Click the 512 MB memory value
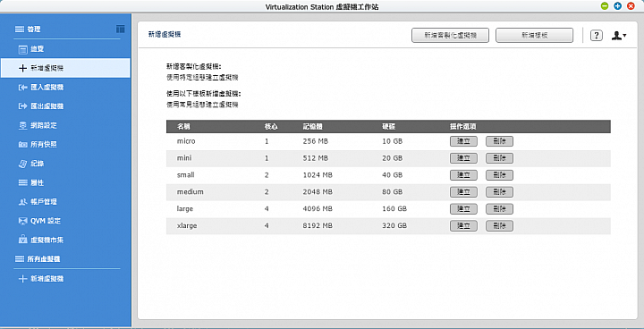The image size is (644, 329). 316,158
